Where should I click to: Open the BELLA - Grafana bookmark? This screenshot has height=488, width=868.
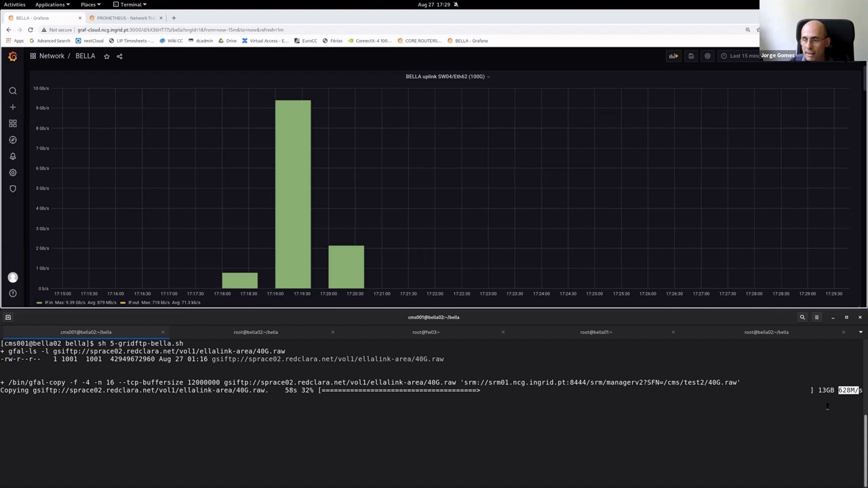pos(467,41)
